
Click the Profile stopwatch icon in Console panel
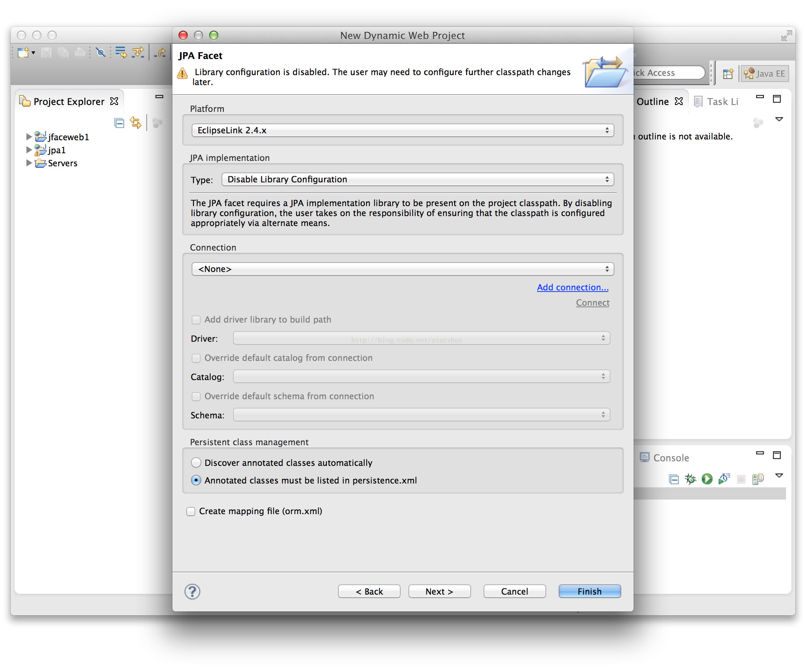[724, 479]
